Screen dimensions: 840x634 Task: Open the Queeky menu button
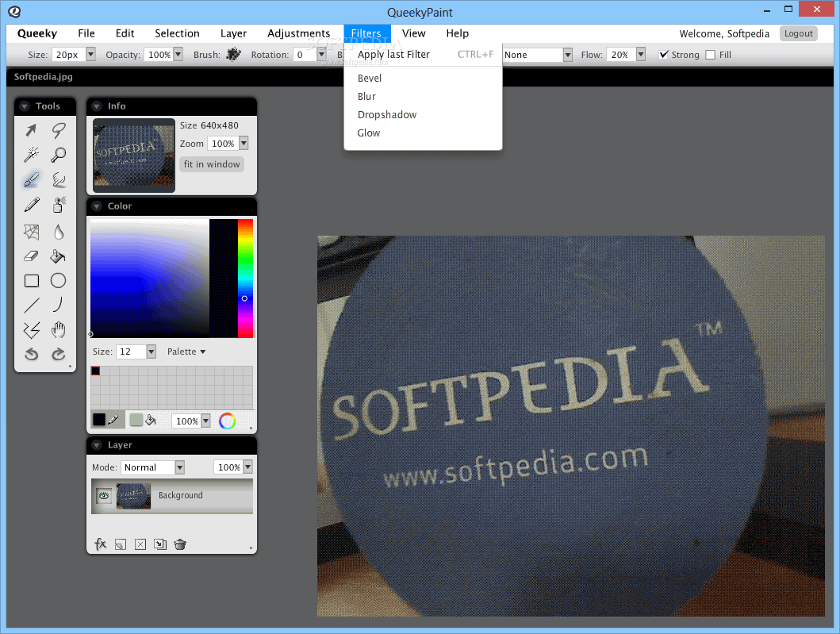(x=37, y=33)
